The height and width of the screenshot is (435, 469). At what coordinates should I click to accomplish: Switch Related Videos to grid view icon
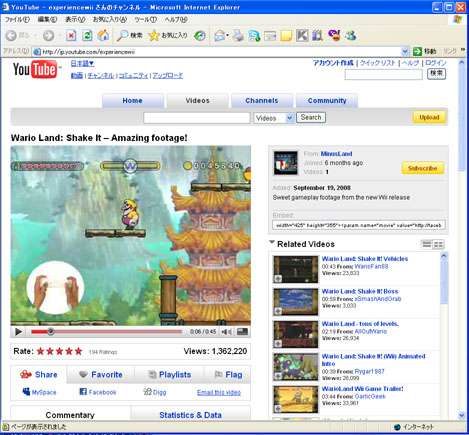point(438,244)
